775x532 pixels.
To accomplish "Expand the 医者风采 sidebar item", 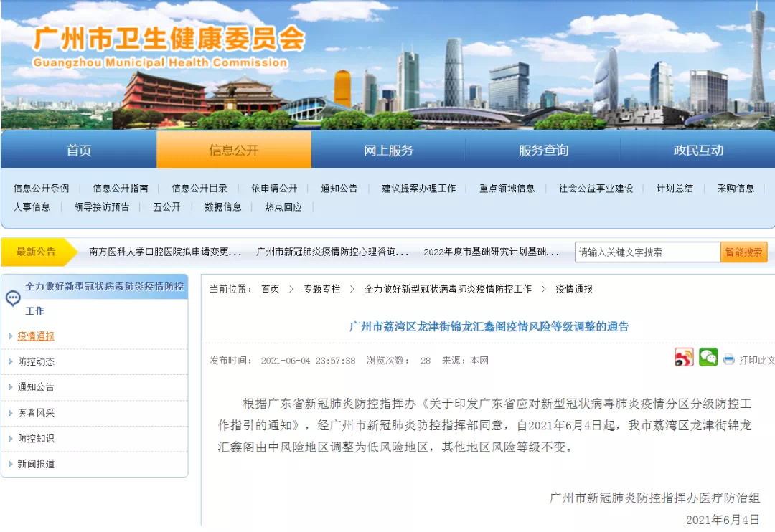I will [x=36, y=413].
